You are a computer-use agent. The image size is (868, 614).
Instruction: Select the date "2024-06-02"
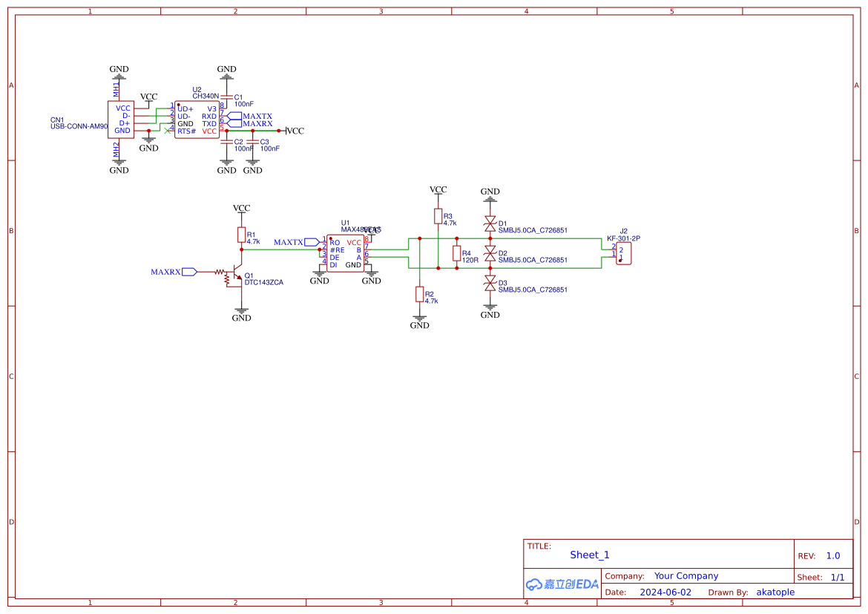(665, 592)
